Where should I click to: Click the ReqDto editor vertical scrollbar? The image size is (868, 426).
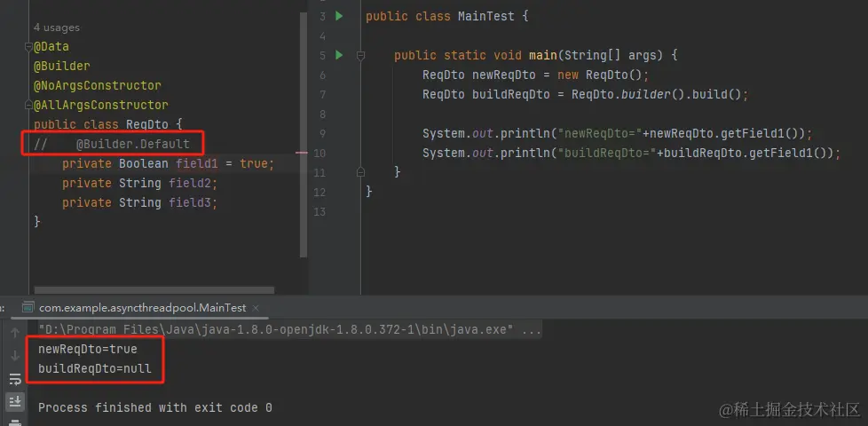[x=304, y=134]
